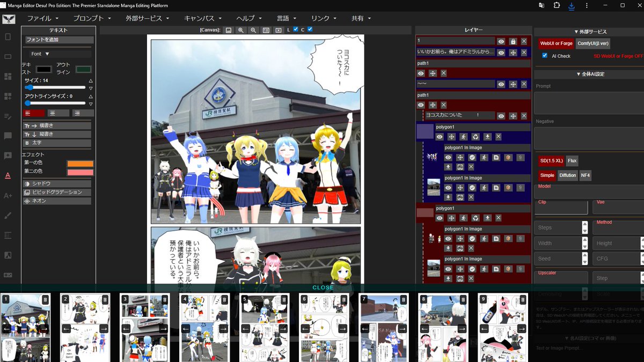Click the canvas image icon next to [Canvas]
Screen dimensions: 644x362
coord(229,30)
